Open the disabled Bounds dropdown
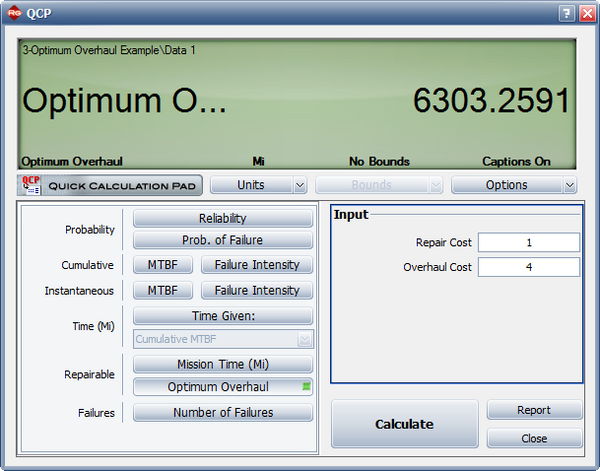 click(435, 185)
